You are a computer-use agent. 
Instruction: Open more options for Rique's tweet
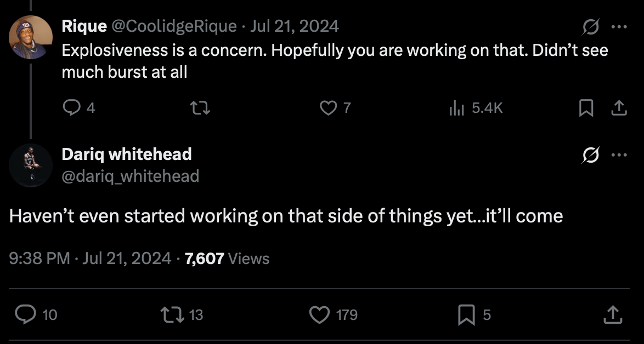[x=619, y=27]
